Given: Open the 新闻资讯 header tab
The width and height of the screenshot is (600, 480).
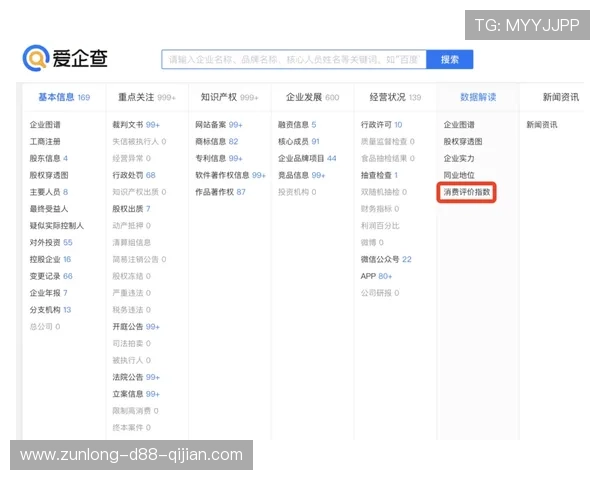Looking at the screenshot, I should click(x=561, y=97).
